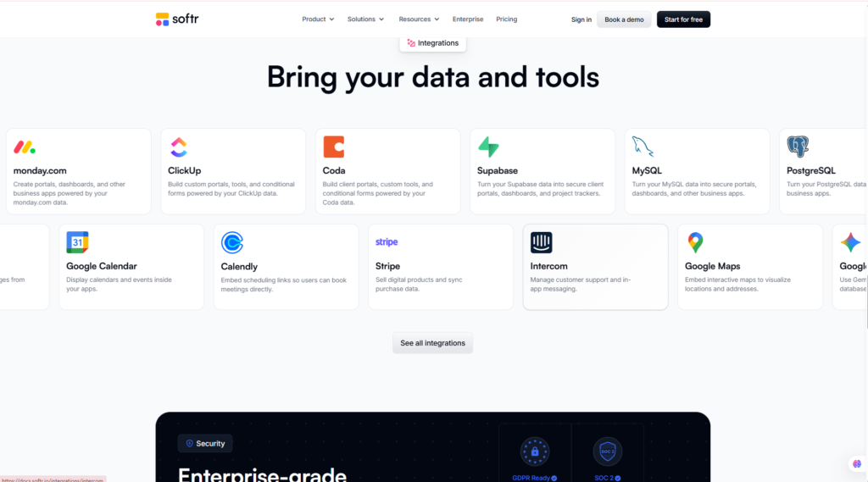
Task: Click the blue Calendly icon
Action: [232, 242]
